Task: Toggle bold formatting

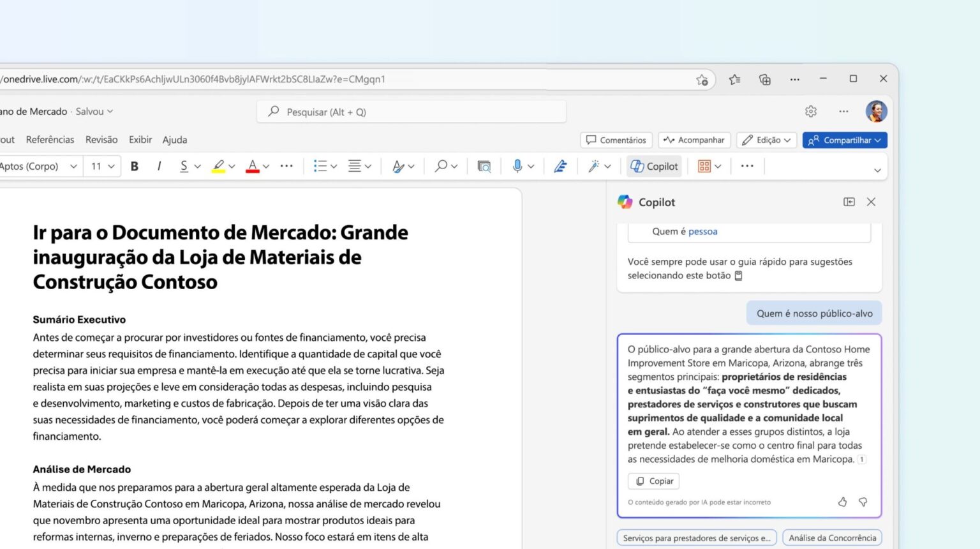Action: tap(135, 166)
